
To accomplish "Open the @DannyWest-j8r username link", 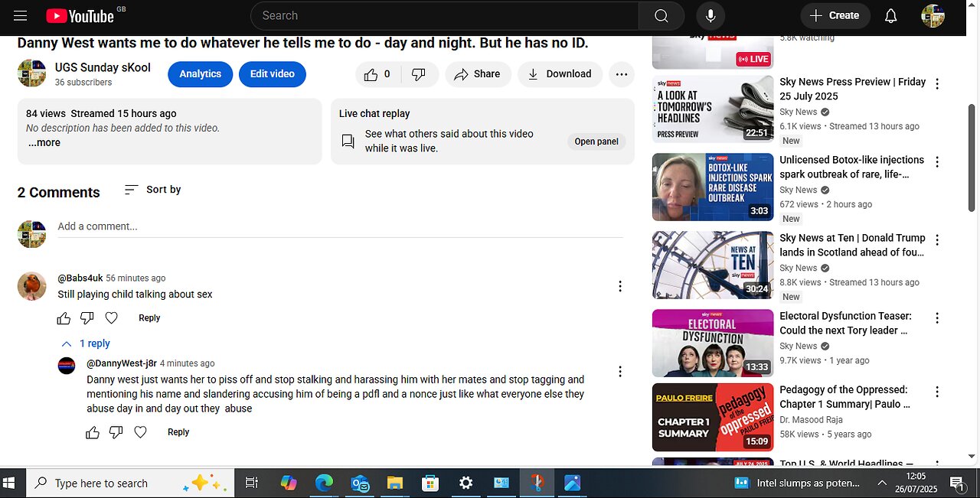I will pyautogui.click(x=122, y=364).
